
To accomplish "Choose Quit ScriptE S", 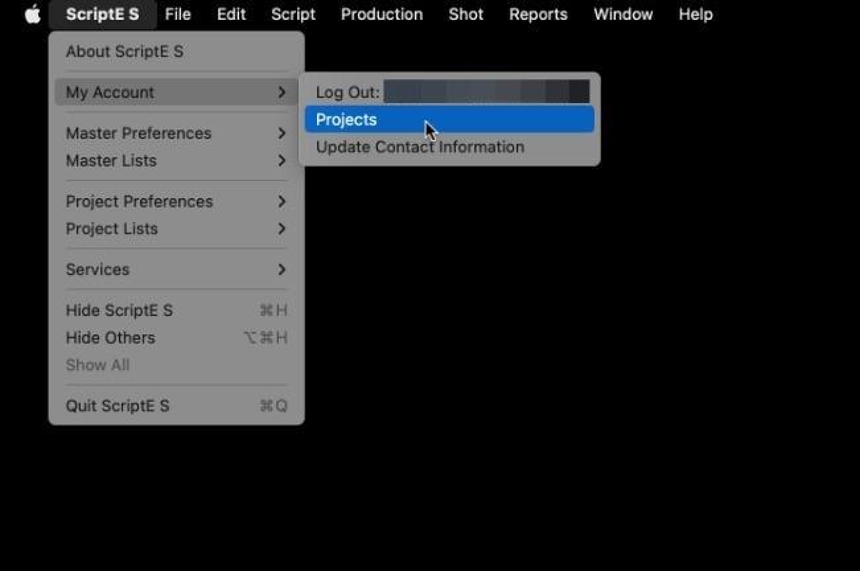I will pyautogui.click(x=118, y=405).
